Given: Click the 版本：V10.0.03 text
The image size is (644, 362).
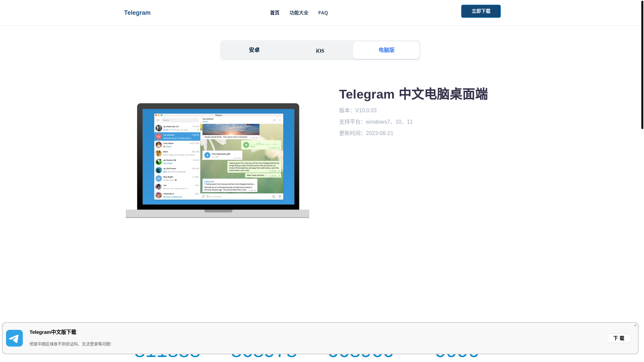Looking at the screenshot, I should 358,110.
